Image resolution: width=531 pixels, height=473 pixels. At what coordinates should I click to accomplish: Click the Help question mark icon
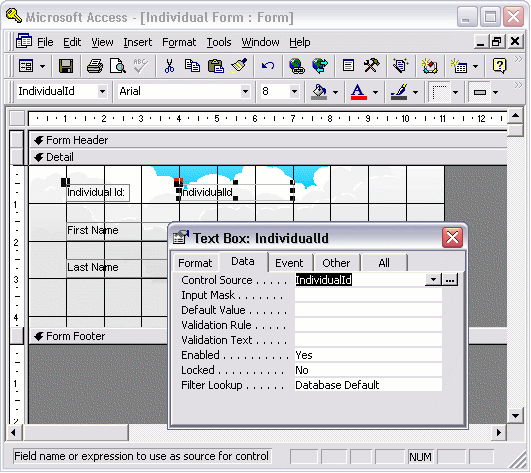(x=500, y=66)
